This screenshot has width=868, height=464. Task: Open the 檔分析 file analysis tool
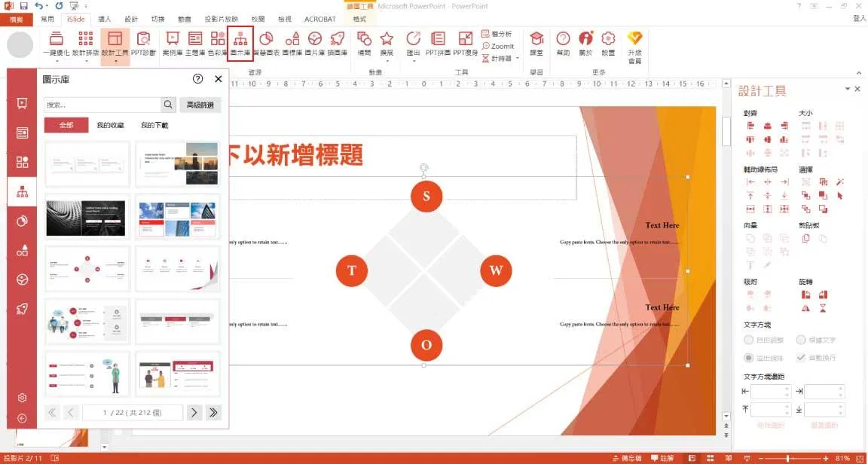click(x=497, y=34)
